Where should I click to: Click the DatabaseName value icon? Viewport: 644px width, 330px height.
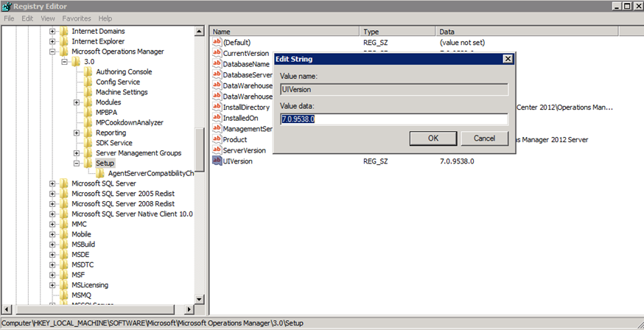[217, 63]
